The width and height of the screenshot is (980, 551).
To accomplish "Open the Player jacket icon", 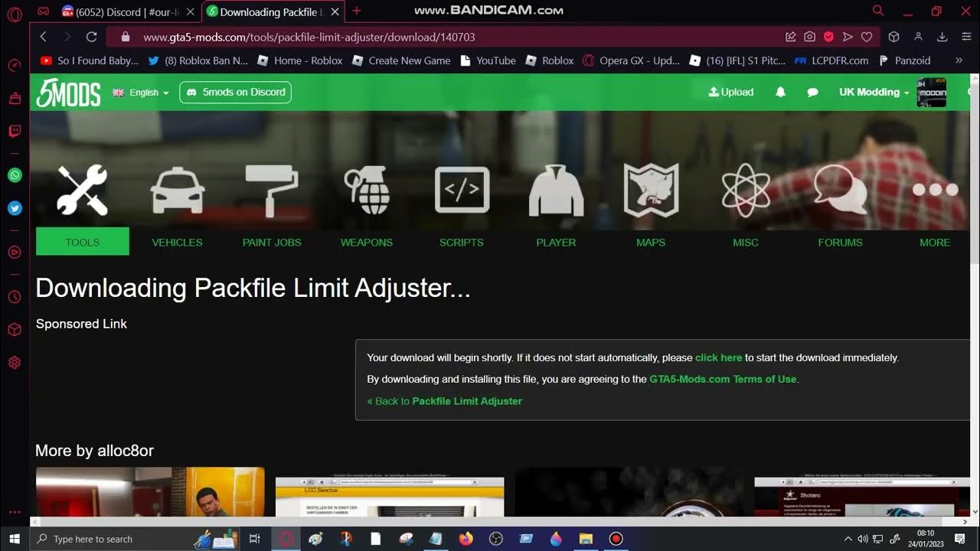I will click(x=557, y=190).
